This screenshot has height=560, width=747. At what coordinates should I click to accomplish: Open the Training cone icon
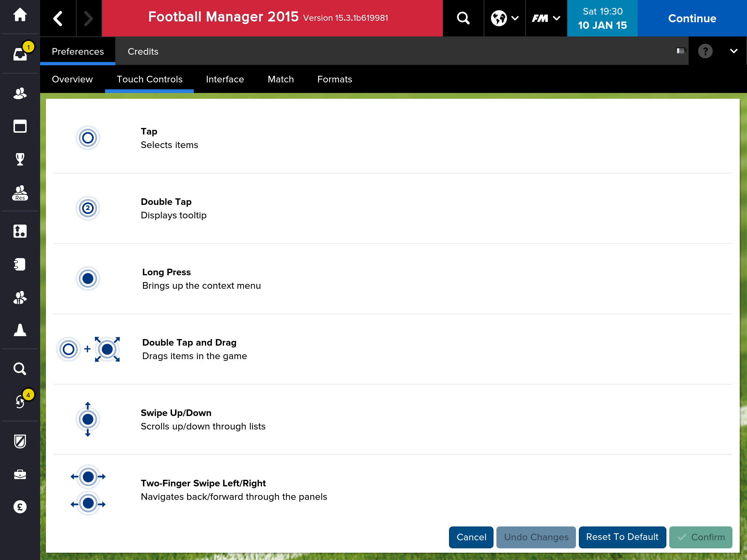(x=20, y=330)
